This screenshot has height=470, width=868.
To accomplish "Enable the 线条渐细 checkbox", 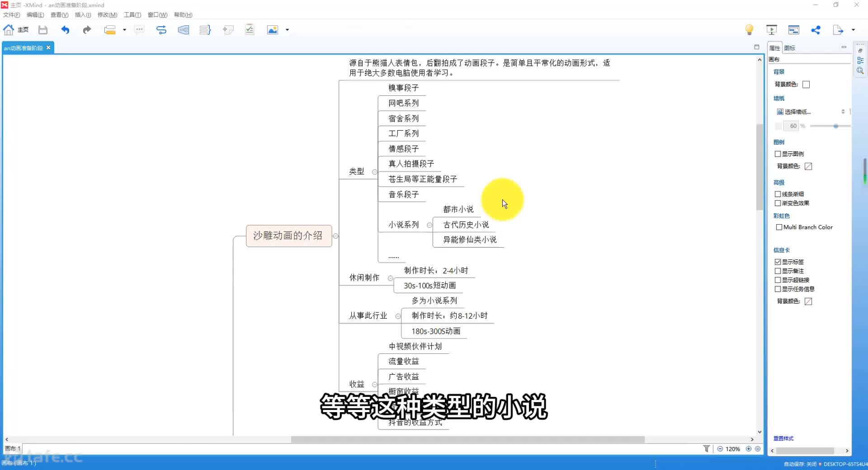I will tap(778, 194).
